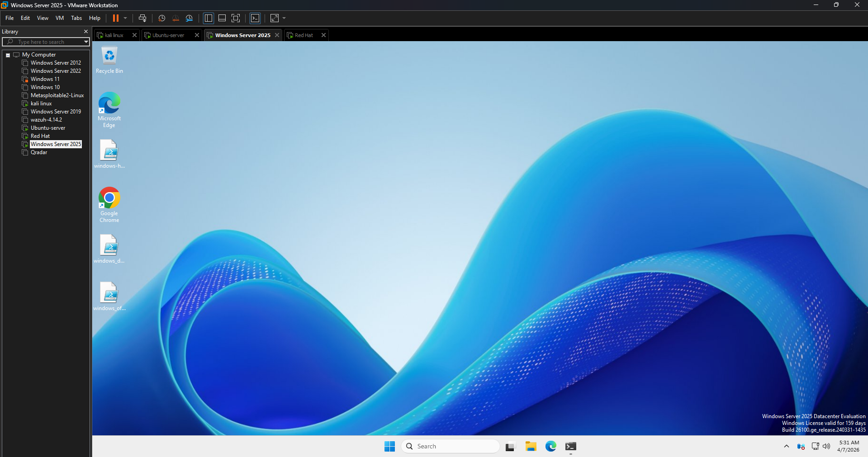Click the orange Suspend (pause) VM button
Screen dimensions: 868x457
pyautogui.click(x=115, y=18)
